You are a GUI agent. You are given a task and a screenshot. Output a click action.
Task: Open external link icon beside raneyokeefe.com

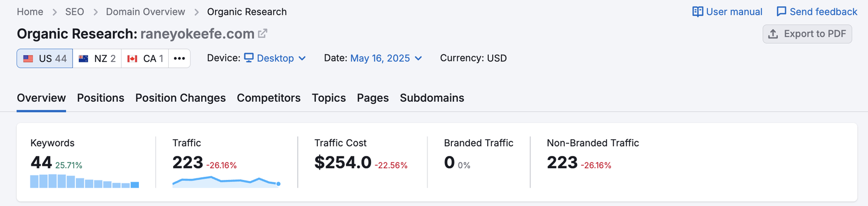263,34
